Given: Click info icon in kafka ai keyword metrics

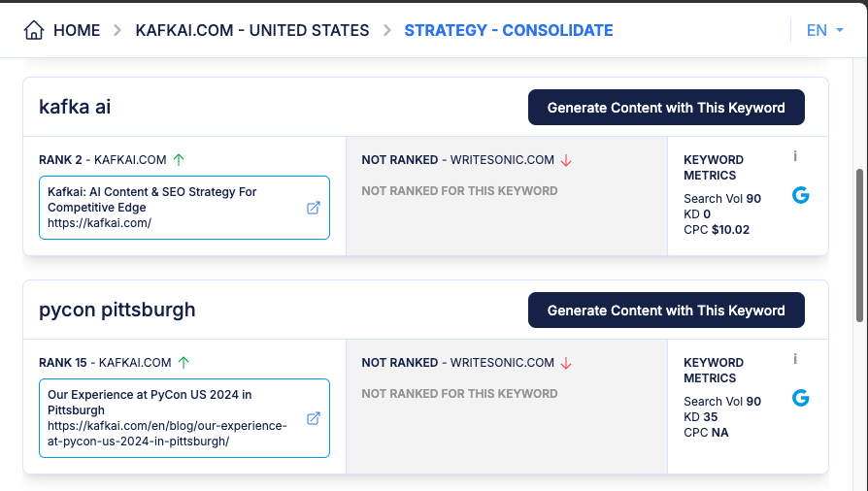Looking at the screenshot, I should (x=795, y=156).
